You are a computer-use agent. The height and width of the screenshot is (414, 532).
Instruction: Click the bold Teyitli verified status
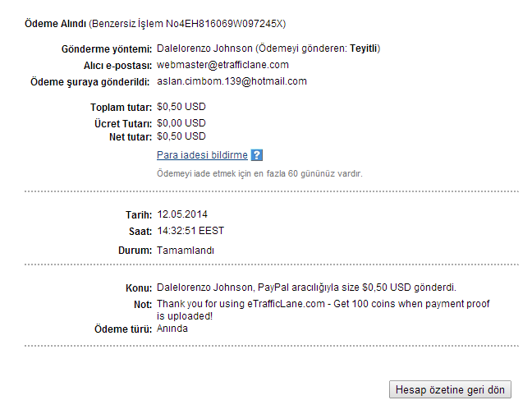[364, 48]
